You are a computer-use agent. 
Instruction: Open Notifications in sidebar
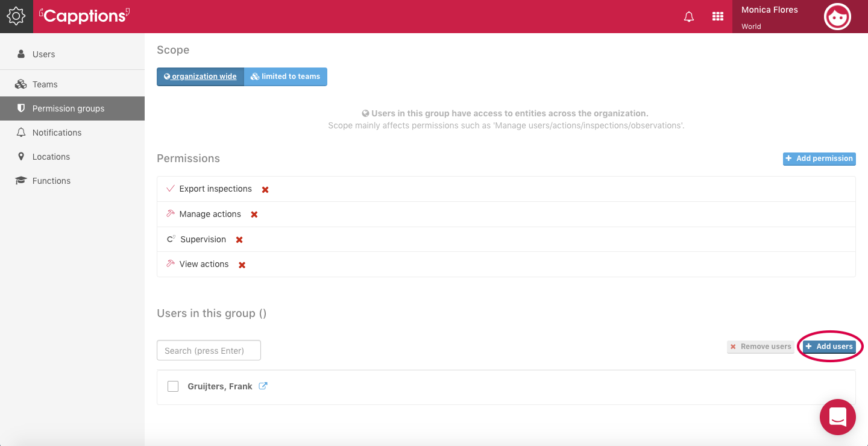click(x=72, y=133)
